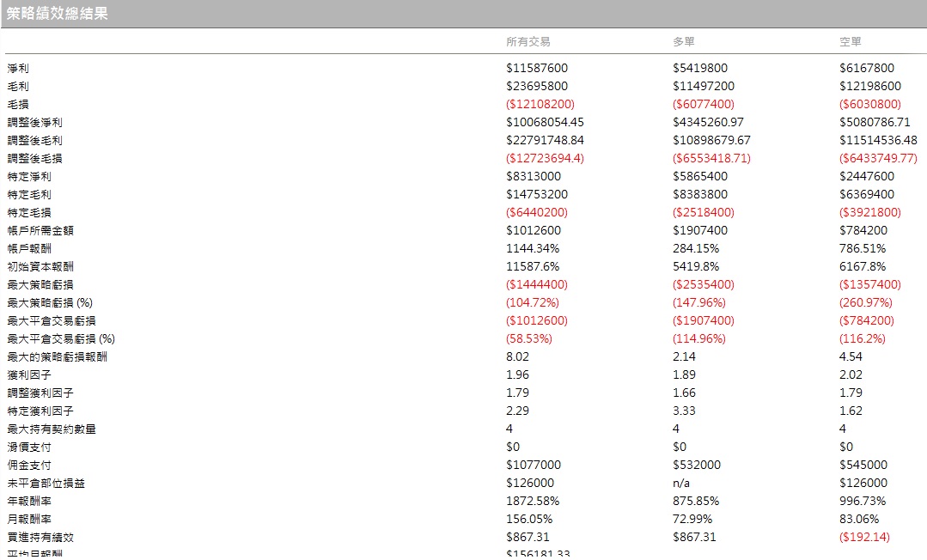927x560 pixels.
Task: Click the 調整後毛損 row label
Action: click(34, 159)
